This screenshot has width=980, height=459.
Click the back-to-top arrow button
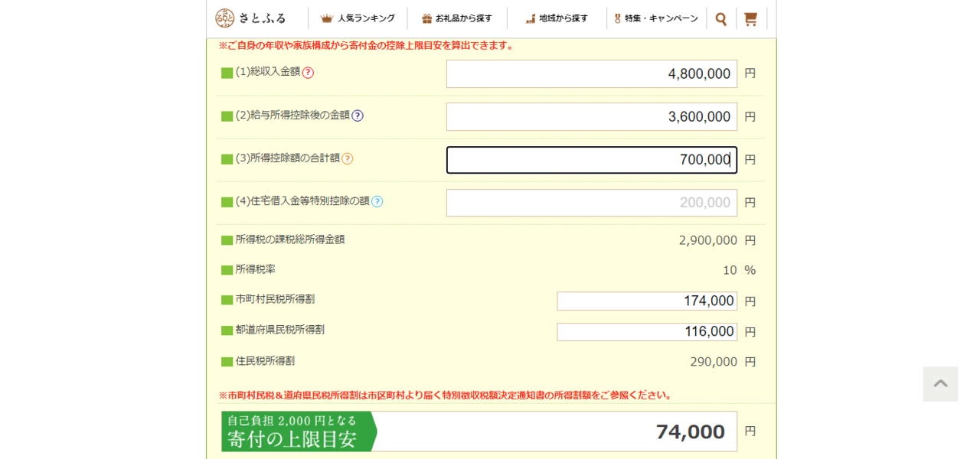tap(940, 384)
